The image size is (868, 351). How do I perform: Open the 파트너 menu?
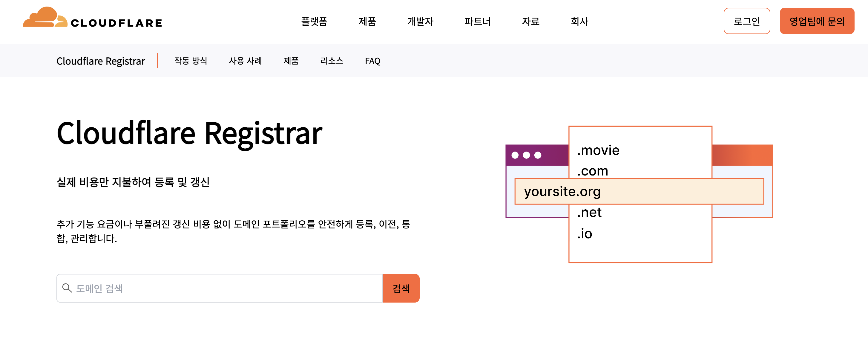[x=477, y=22]
